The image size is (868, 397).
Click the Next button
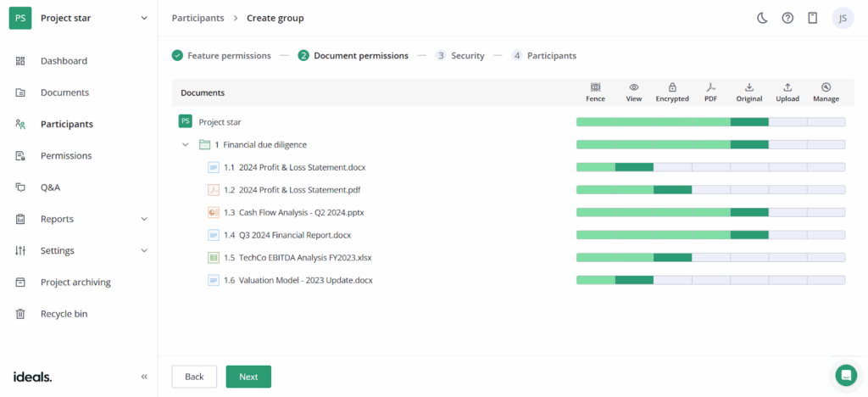pos(248,377)
